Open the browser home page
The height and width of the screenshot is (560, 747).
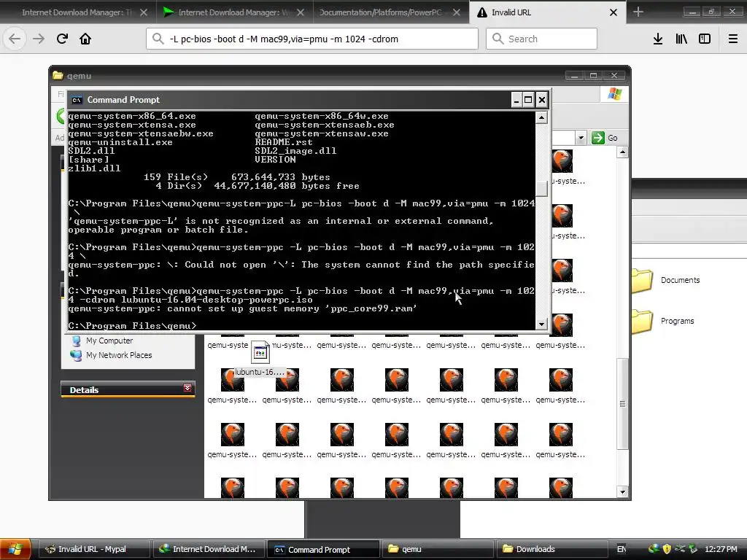point(85,39)
